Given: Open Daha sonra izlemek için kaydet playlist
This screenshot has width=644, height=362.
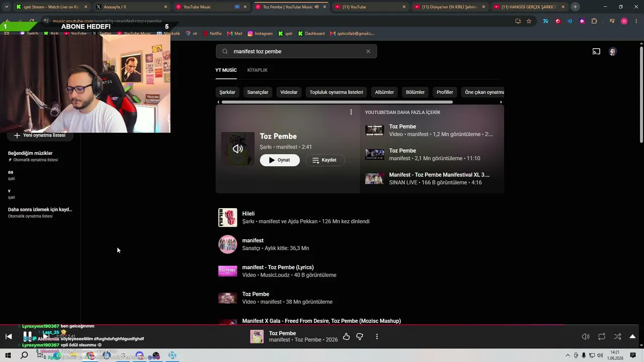Looking at the screenshot, I should pyautogui.click(x=40, y=213).
